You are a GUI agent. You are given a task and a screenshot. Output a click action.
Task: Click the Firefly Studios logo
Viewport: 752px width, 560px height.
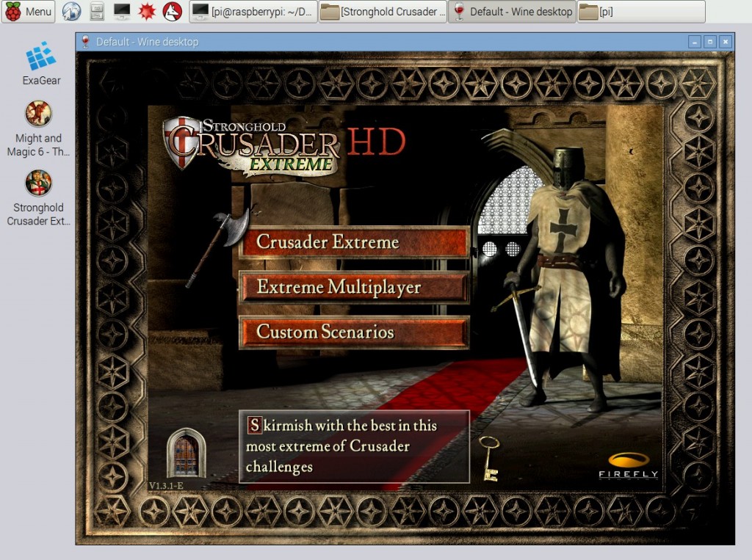point(629,466)
